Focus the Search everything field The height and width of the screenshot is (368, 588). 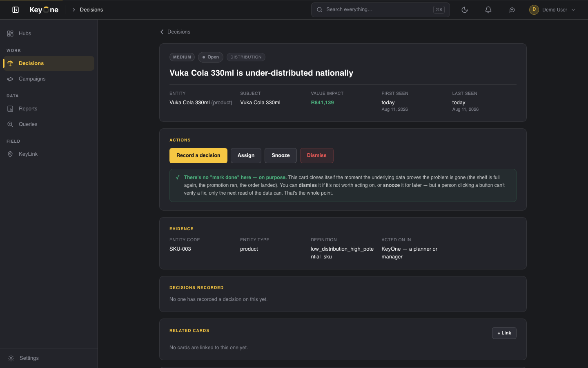pos(381,10)
